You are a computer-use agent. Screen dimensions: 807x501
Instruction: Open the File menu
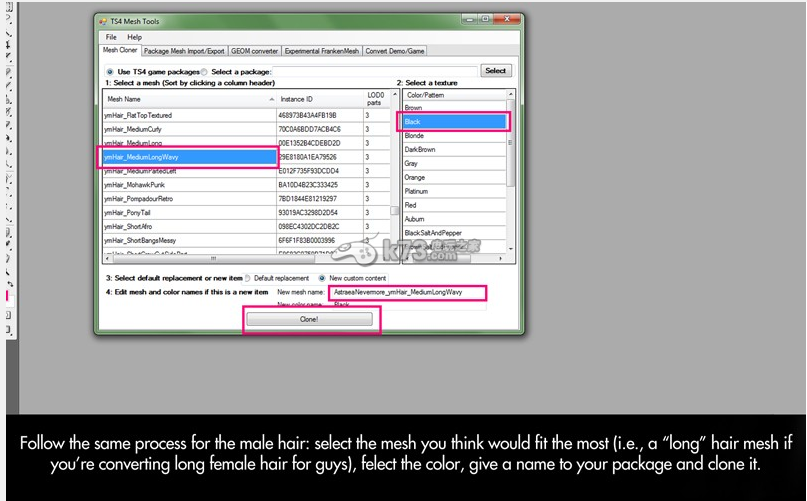[x=111, y=37]
